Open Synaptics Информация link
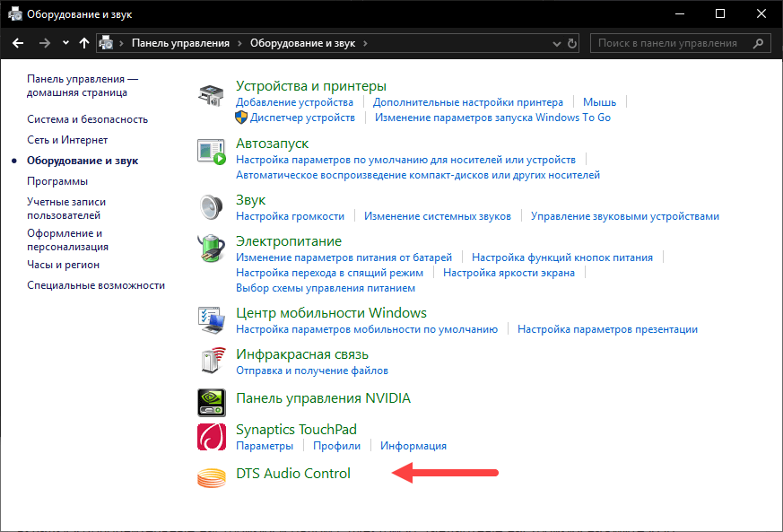Viewport: 783px width, 532px height. click(x=413, y=446)
